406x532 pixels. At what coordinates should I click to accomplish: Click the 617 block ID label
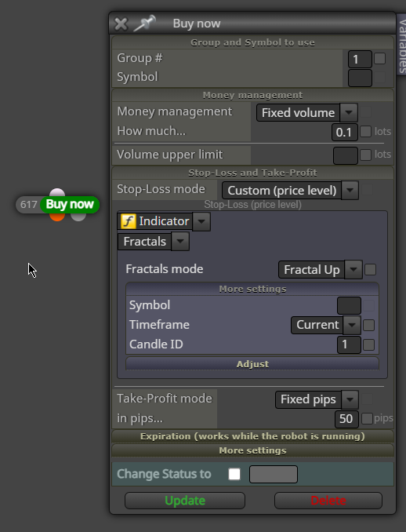tap(28, 205)
